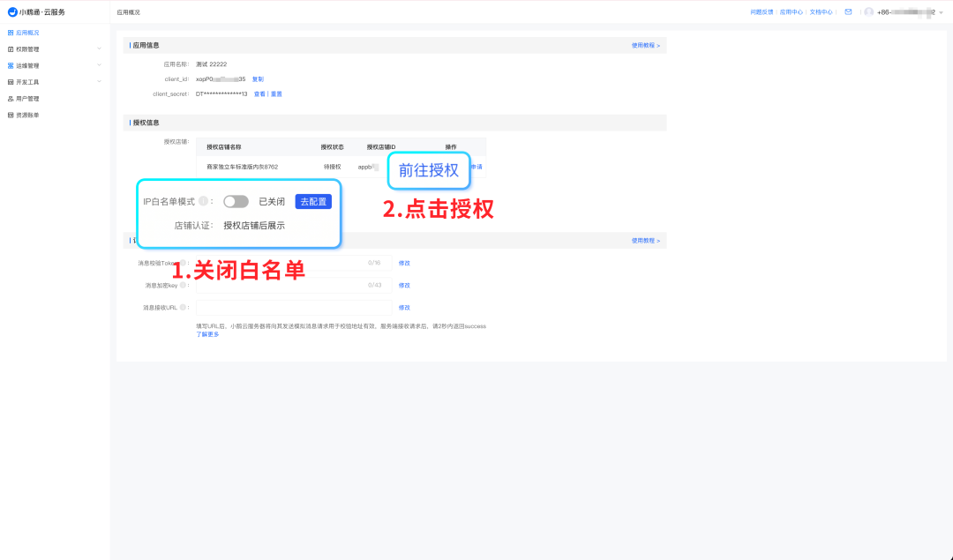Click 查看 next to client_secret
Viewport: 953px width, 560px height.
[x=259, y=94]
